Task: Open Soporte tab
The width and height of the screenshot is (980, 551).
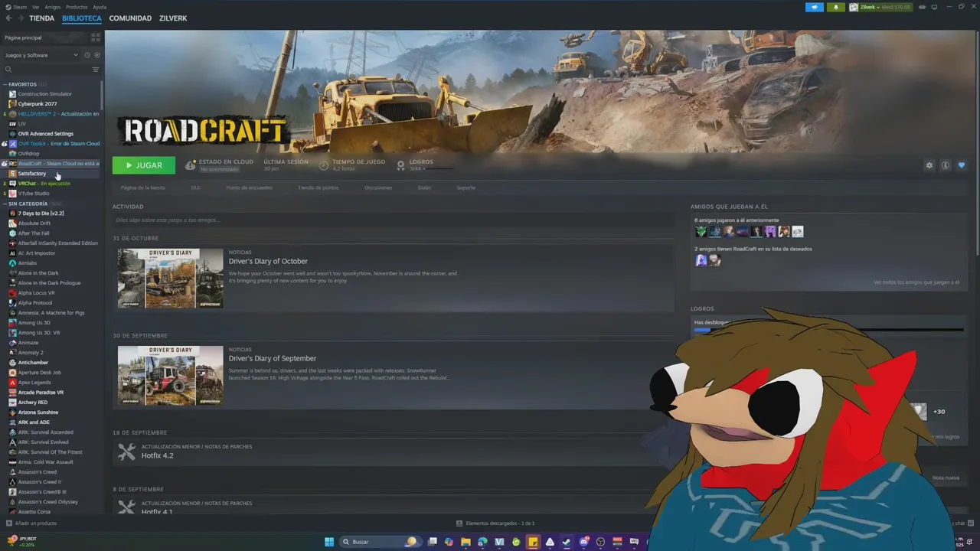Action: [x=465, y=187]
